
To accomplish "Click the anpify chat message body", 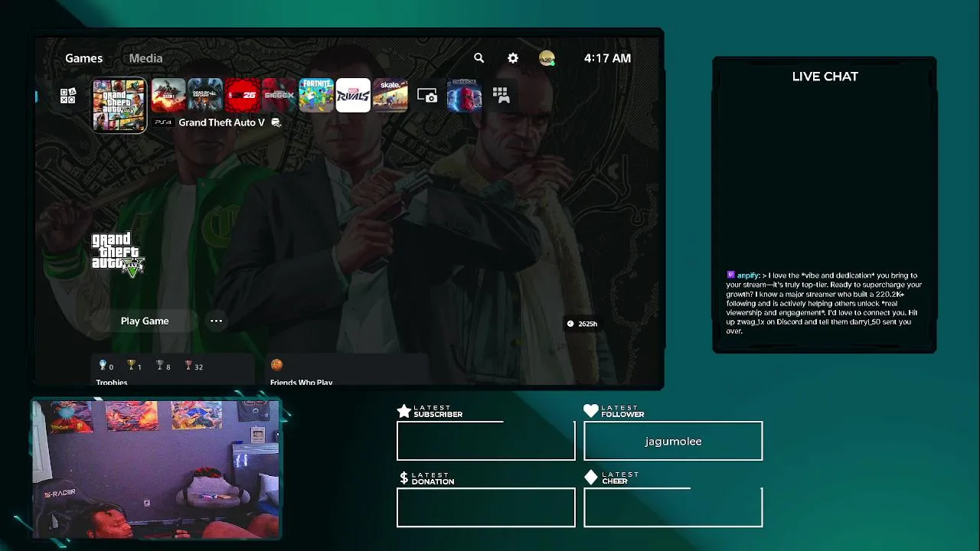I will 824,303.
